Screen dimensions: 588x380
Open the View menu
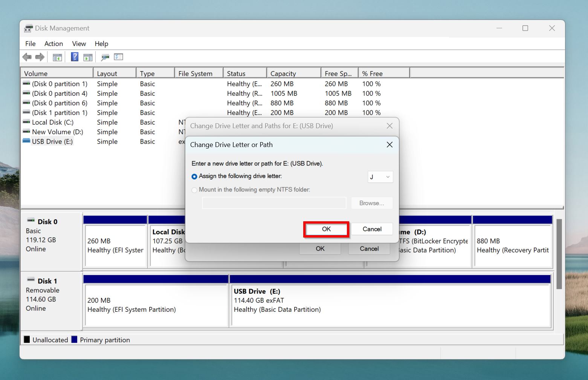pyautogui.click(x=79, y=44)
